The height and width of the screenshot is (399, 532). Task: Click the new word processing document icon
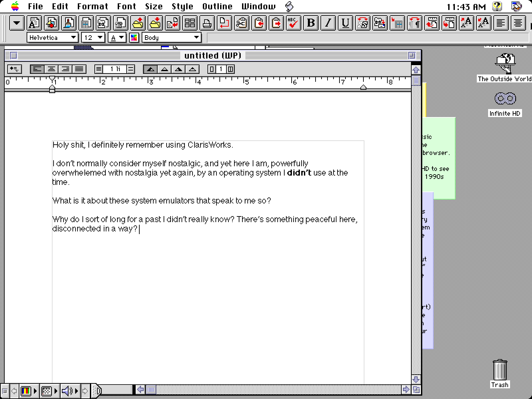click(34, 23)
